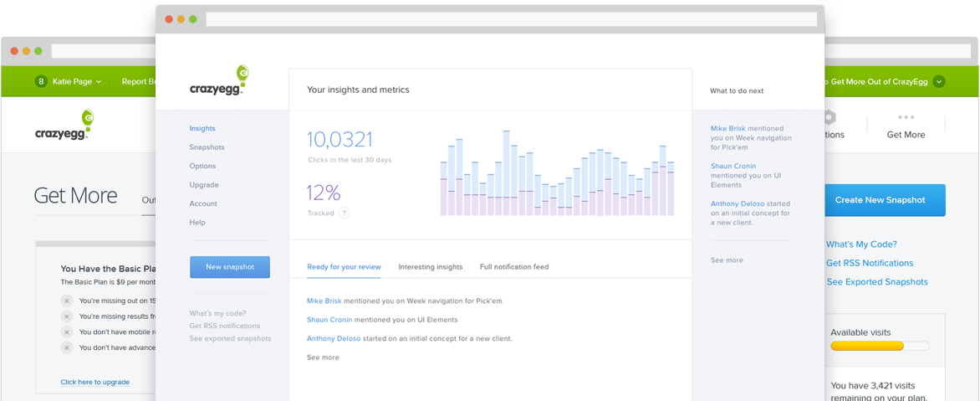This screenshot has width=980, height=401.
Task: Click the Your insights and metrics heading
Action: click(358, 90)
